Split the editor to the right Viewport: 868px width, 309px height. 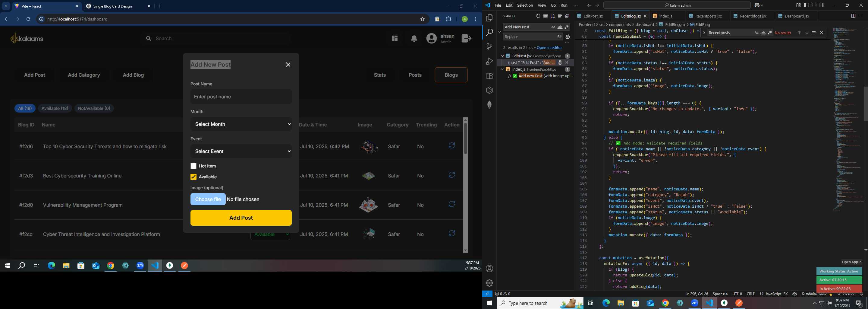click(853, 16)
